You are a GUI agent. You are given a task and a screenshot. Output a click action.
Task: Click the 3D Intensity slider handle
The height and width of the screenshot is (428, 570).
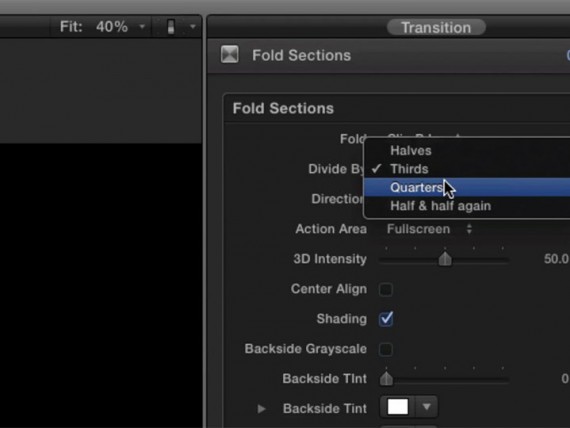pos(445,259)
